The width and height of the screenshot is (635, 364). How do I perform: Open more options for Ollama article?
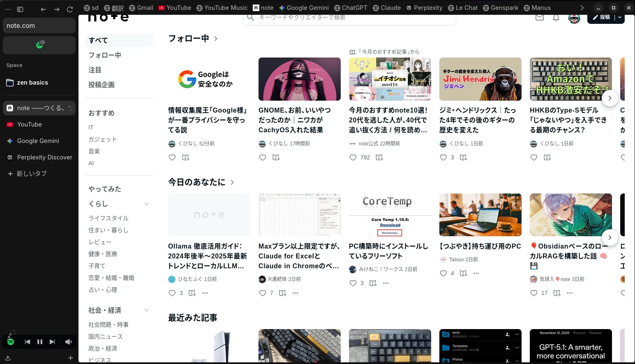coord(205,293)
